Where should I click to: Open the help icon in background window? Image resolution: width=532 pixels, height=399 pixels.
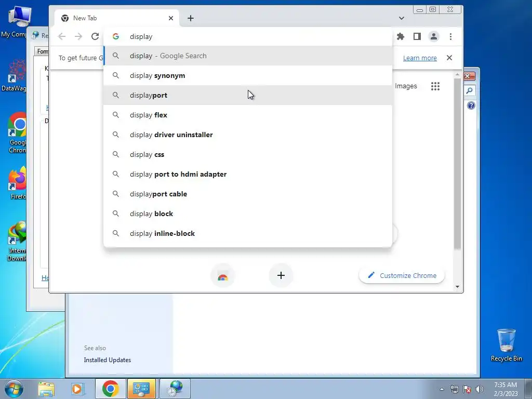point(471,105)
